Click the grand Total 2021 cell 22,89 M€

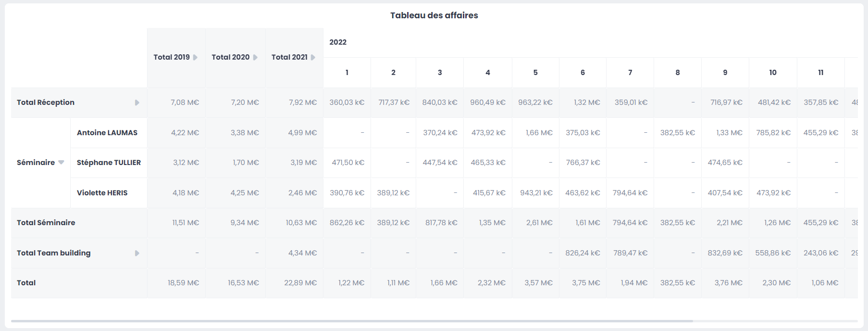pos(300,283)
